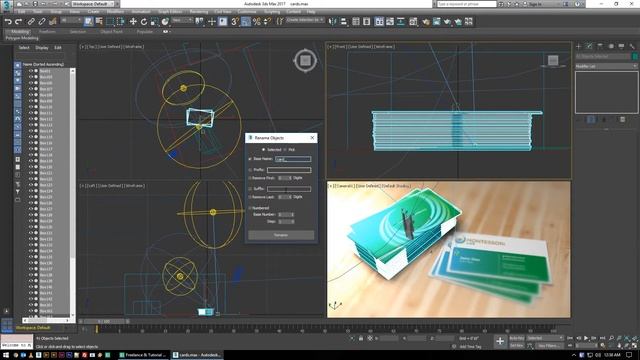640x360 pixels.
Task: Select the Select and Link tool
Action: pos(31,22)
